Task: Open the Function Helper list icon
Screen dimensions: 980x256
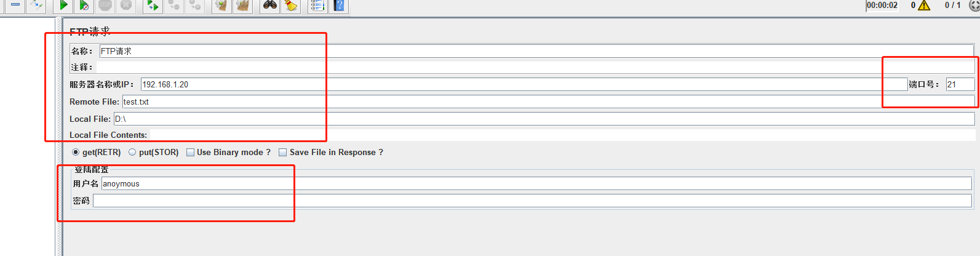Action: coord(317,6)
